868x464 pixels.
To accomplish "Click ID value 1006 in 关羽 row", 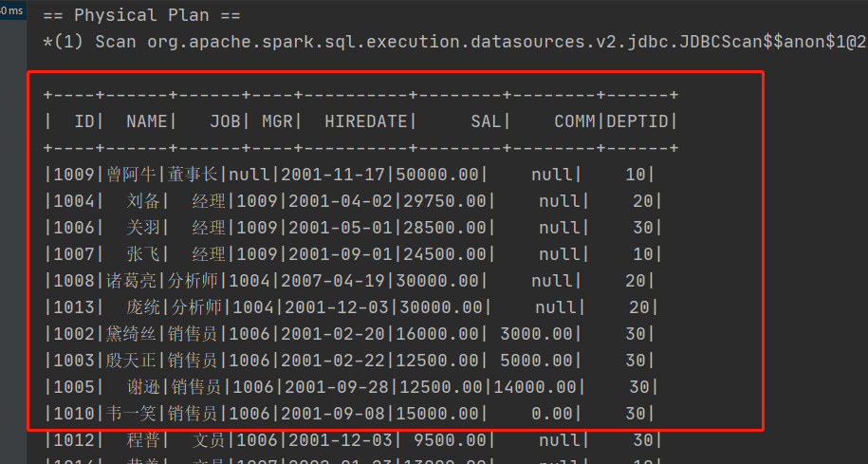I will pyautogui.click(x=74, y=228).
